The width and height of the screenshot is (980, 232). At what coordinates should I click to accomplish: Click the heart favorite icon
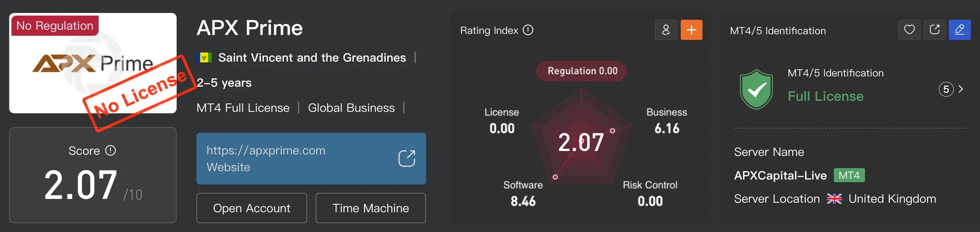910,30
